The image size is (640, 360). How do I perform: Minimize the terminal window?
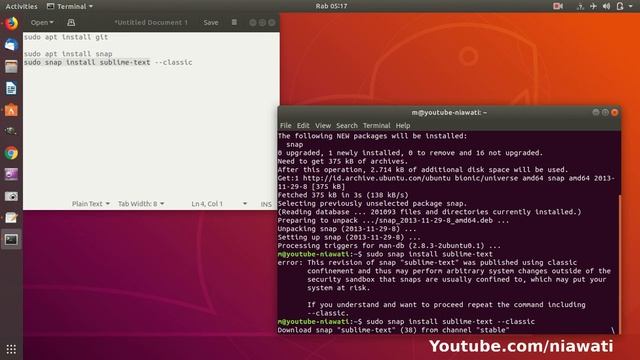(596, 112)
